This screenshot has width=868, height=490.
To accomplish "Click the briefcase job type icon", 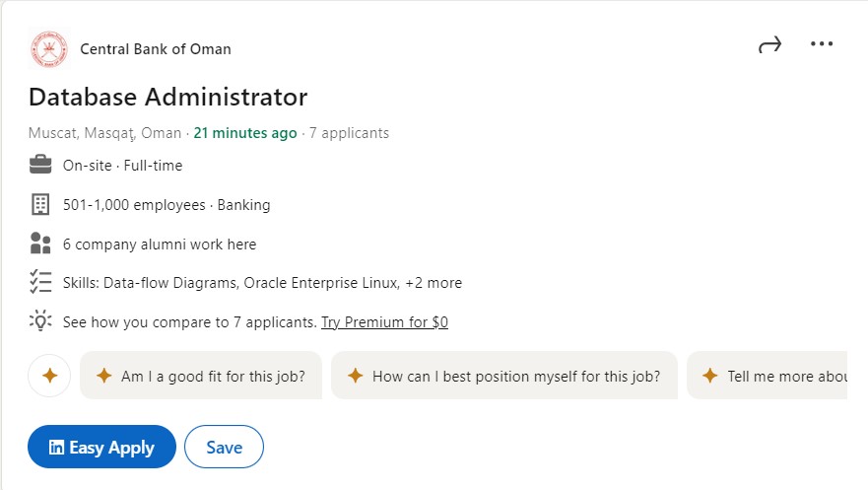I will tap(40, 165).
